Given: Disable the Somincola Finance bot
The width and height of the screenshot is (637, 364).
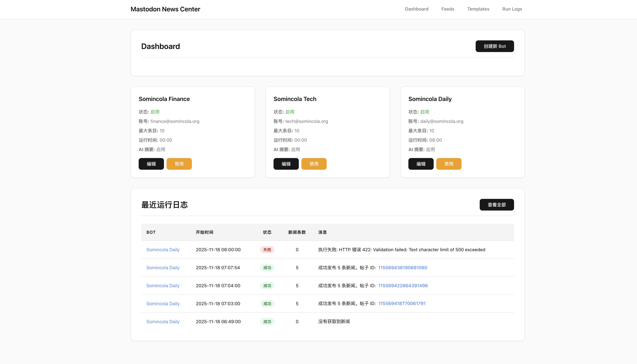Looking at the screenshot, I should 179,164.
